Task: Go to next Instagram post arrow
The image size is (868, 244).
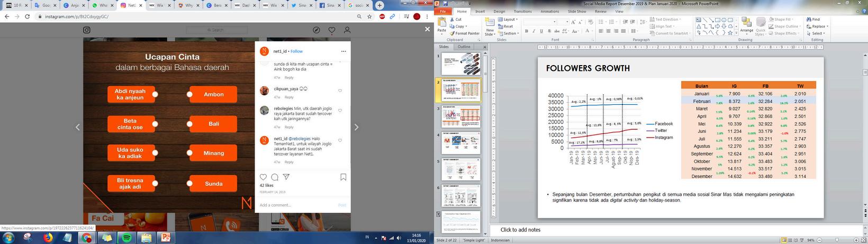Action: [x=356, y=127]
